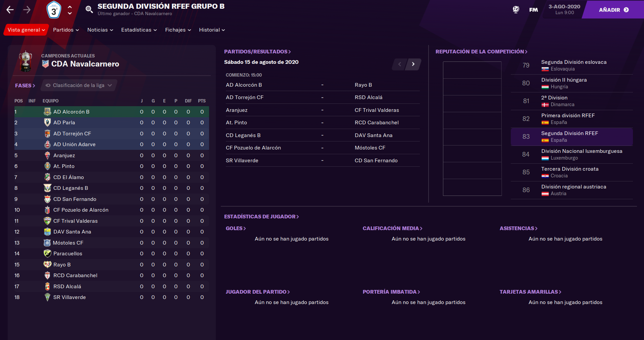Click DAV Santa Ana crest in table
644x340 pixels.
(x=47, y=232)
